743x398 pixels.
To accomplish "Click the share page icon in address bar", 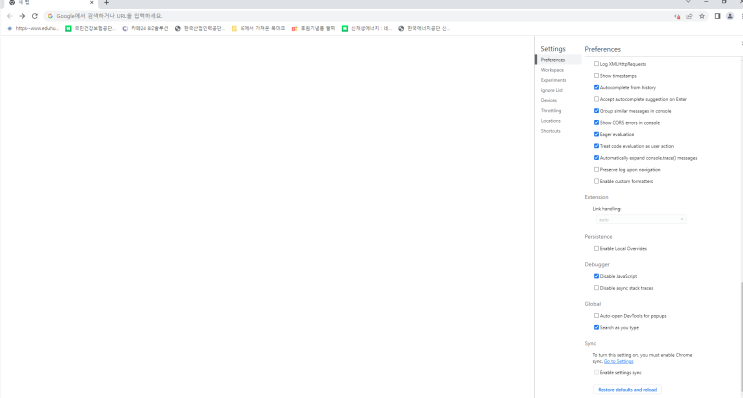I will point(689,16).
